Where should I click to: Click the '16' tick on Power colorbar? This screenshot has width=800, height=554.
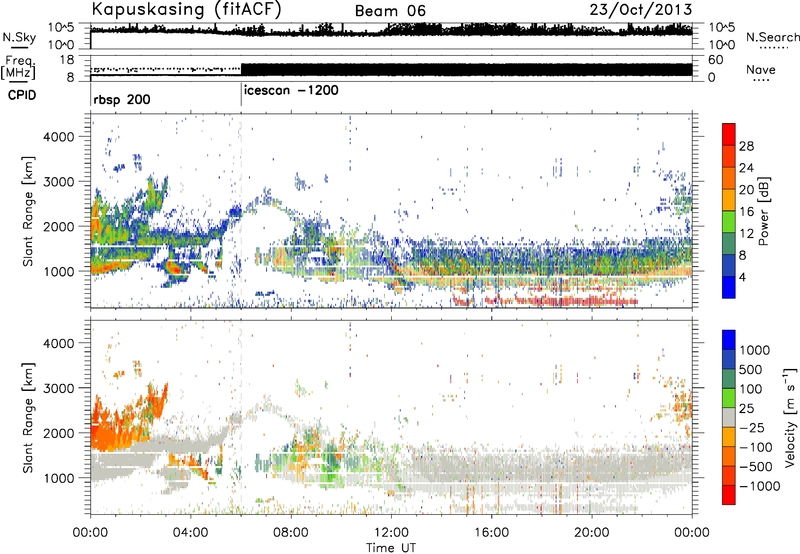coord(746,212)
